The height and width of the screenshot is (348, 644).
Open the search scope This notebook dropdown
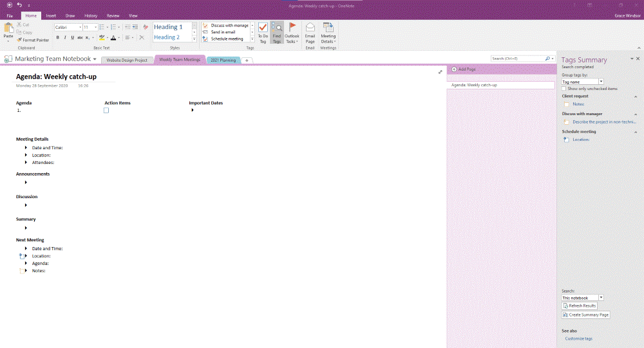point(582,298)
